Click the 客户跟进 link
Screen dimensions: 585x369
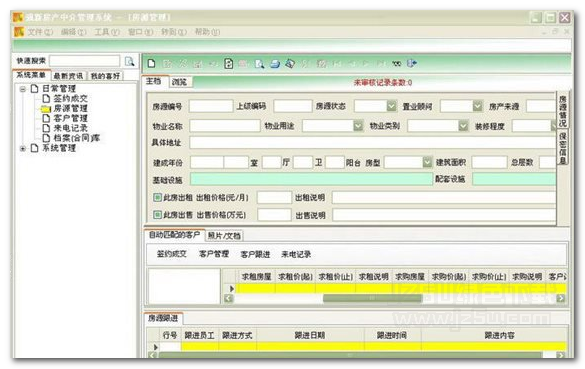click(255, 254)
